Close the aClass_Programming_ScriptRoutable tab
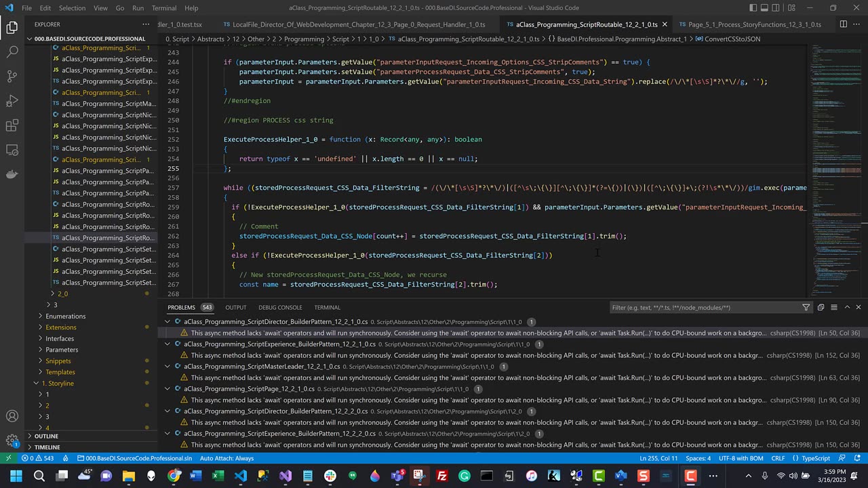 pyautogui.click(x=665, y=24)
